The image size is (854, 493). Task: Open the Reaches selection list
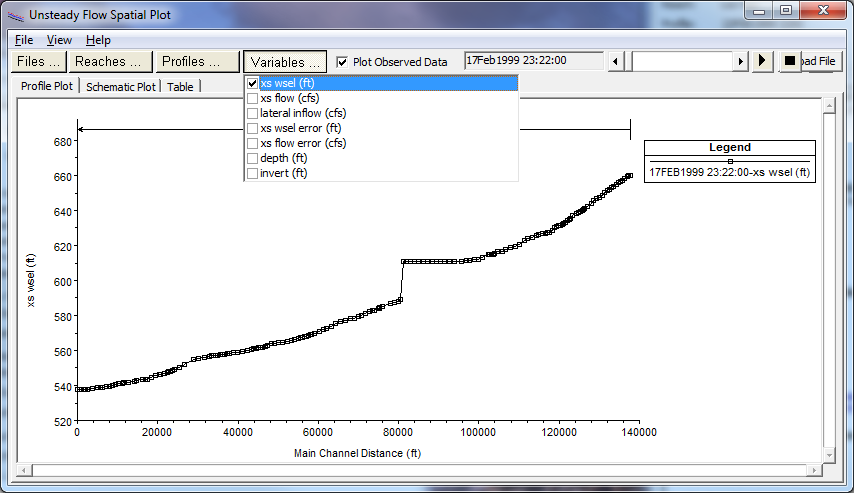tap(110, 62)
